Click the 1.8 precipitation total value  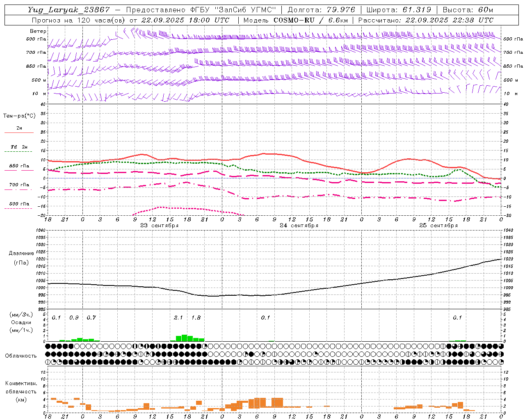pos(196,318)
